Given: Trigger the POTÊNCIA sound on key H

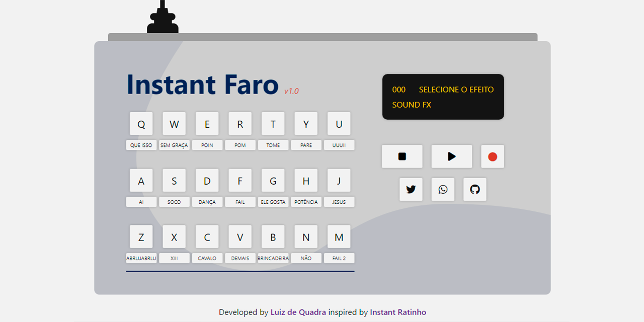Looking at the screenshot, I should (306, 180).
